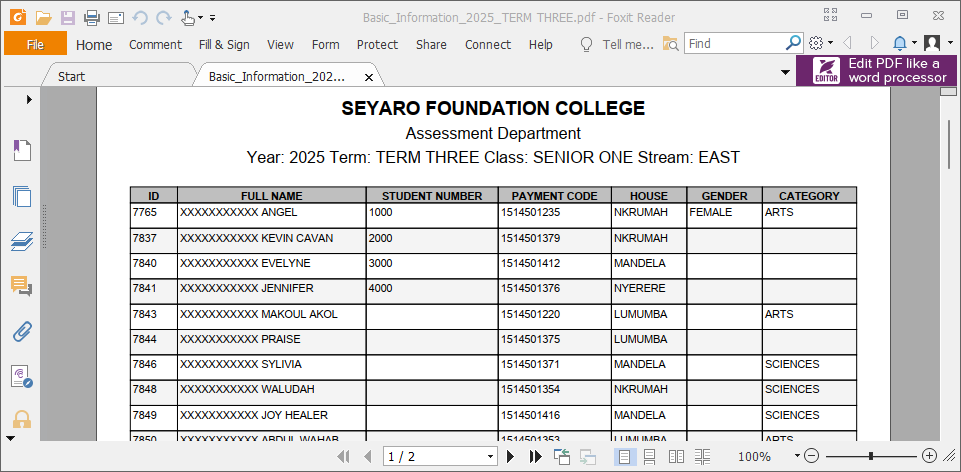Open the Form tab
The width and height of the screenshot is (961, 472).
point(325,44)
